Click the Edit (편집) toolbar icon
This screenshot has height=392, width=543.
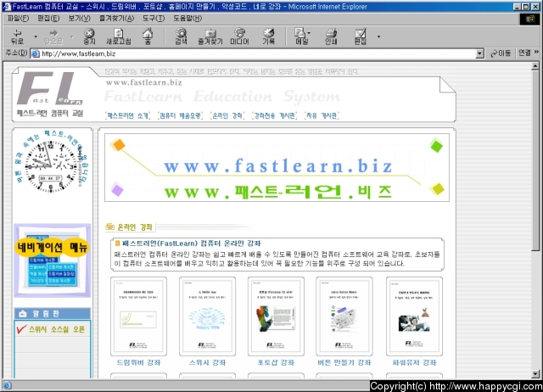click(360, 36)
